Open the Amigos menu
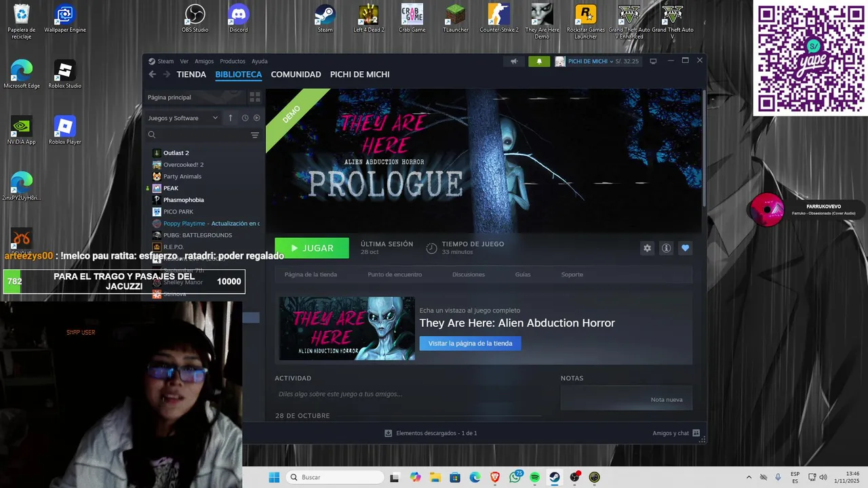 [x=204, y=61]
